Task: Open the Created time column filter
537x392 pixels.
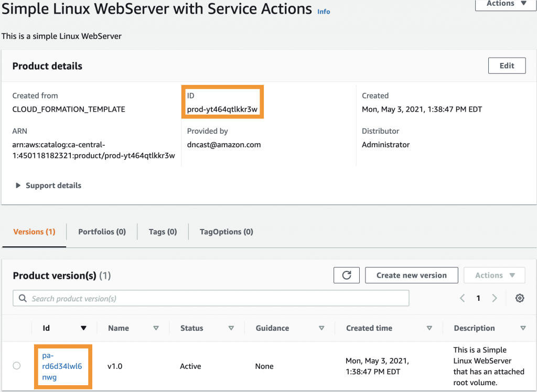Action: (x=430, y=328)
